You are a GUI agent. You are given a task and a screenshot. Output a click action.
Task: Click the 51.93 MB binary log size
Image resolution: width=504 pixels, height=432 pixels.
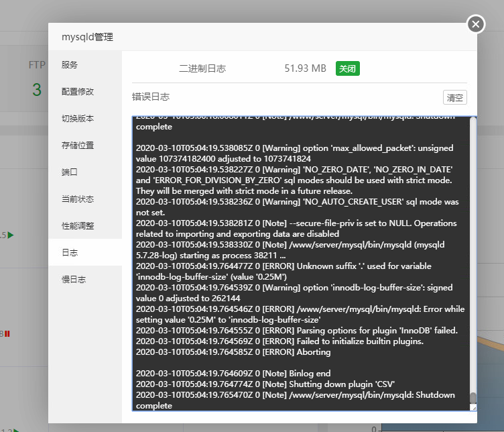[305, 68]
